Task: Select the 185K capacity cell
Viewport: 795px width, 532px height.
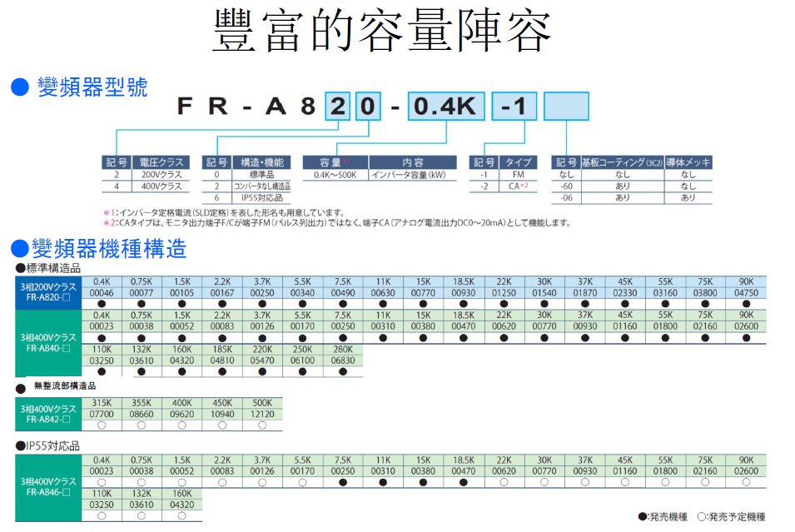Action: pyautogui.click(x=222, y=350)
